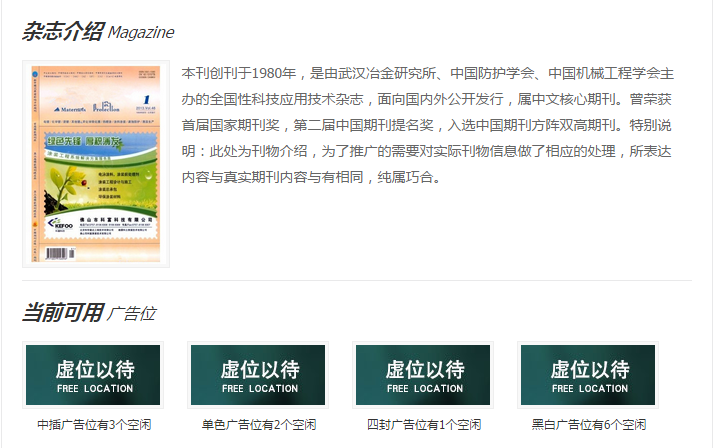This screenshot has height=448, width=717.
Task: Open the 虚位以待 banner above 四封广告位
Action: tap(423, 375)
